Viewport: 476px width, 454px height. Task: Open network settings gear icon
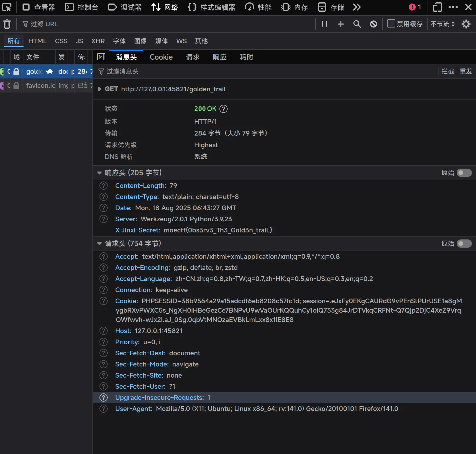[466, 24]
